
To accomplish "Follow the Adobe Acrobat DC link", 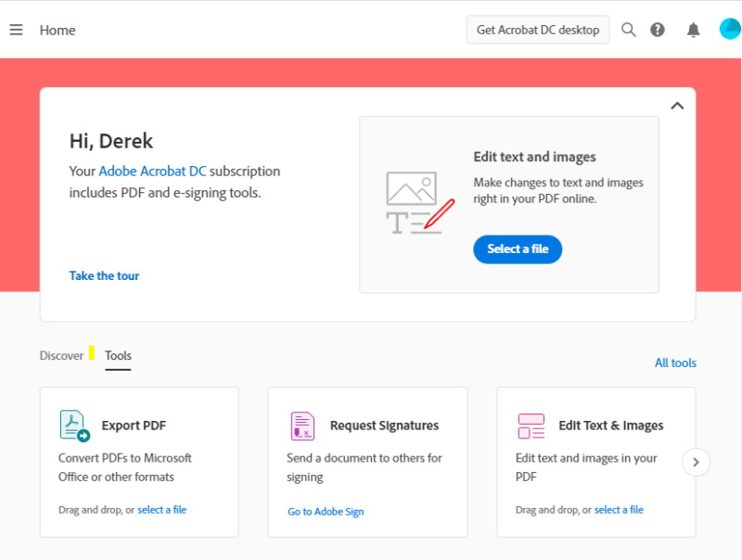I will (152, 171).
